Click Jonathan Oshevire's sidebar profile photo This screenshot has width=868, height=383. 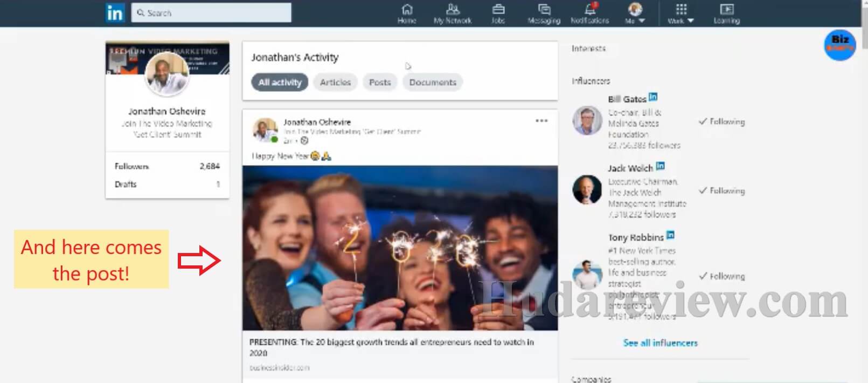pos(167,74)
